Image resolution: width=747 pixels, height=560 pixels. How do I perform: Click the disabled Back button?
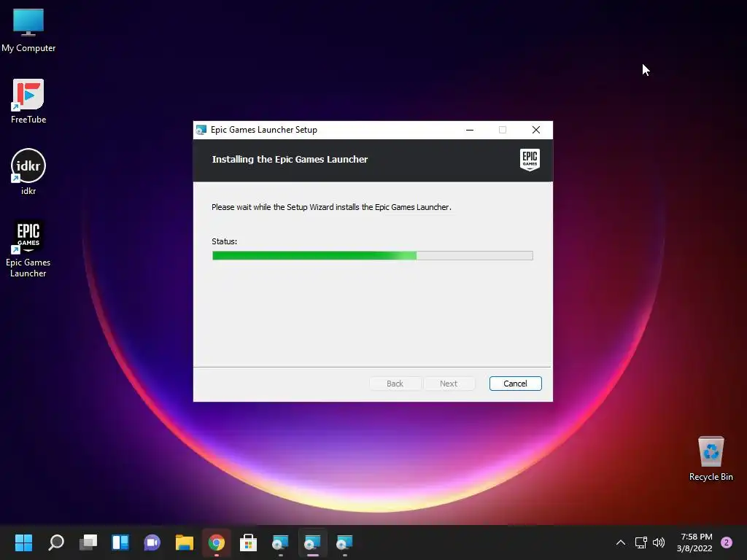point(395,384)
